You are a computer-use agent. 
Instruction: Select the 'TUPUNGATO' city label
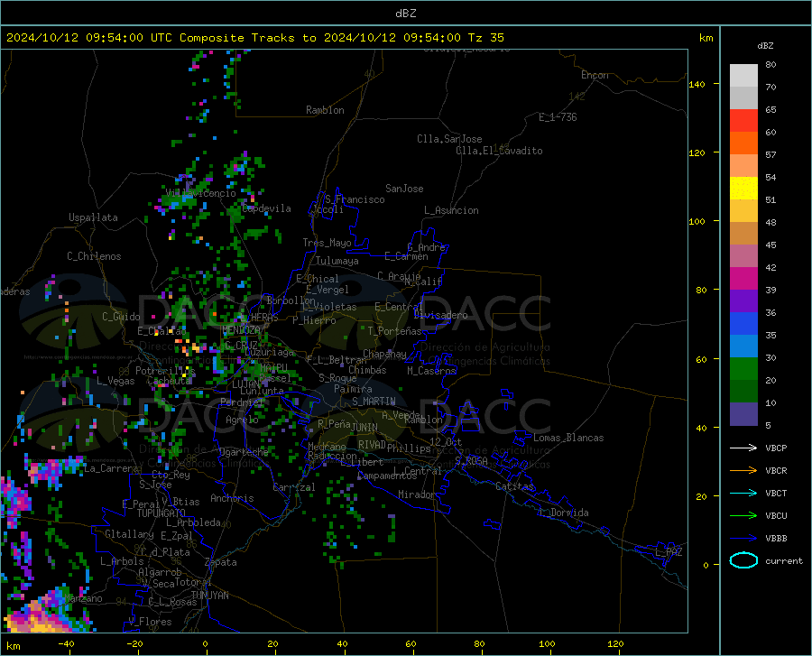click(161, 513)
